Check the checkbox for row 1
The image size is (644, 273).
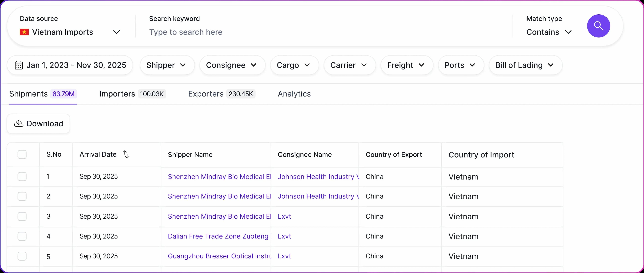click(22, 177)
